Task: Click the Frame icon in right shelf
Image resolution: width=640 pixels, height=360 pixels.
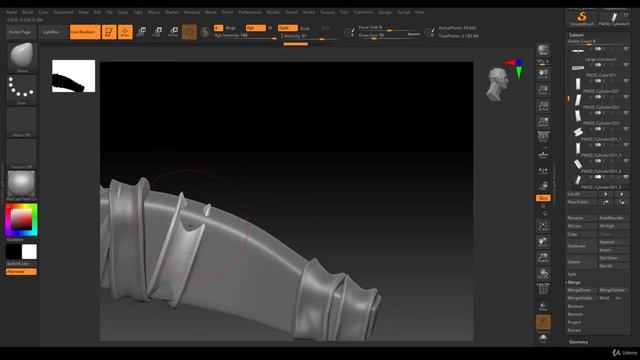Action: click(x=543, y=226)
